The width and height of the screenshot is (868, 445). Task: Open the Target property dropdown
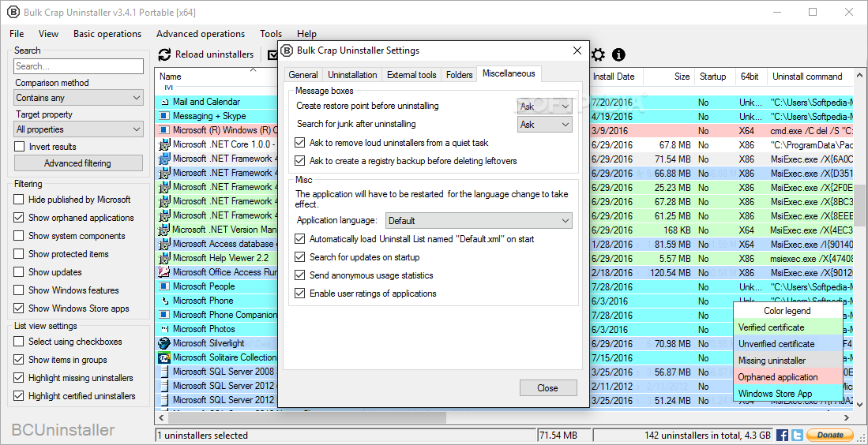pyautogui.click(x=79, y=129)
